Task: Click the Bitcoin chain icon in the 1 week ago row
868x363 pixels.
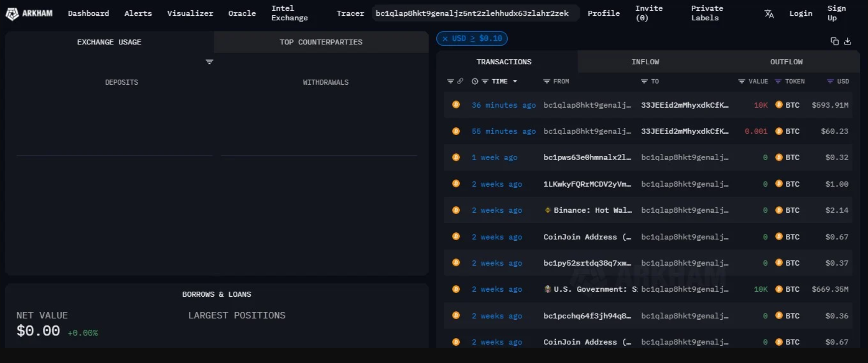Action: [456, 157]
